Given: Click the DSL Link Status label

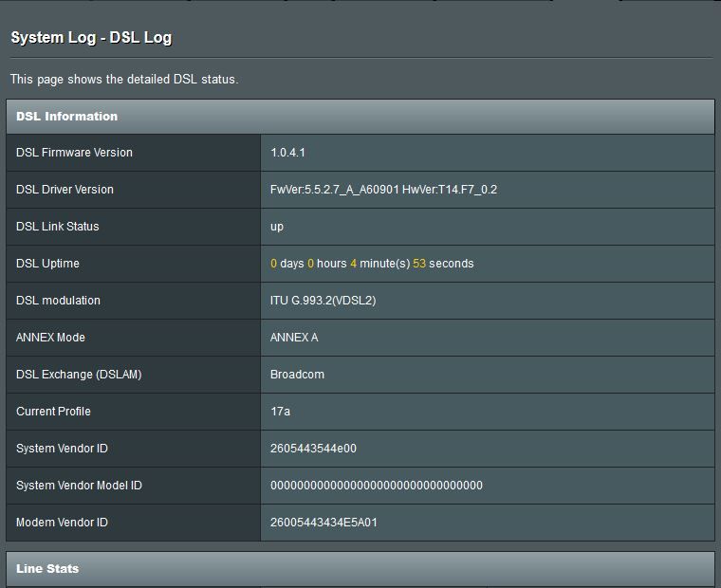Looking at the screenshot, I should pos(58,226).
